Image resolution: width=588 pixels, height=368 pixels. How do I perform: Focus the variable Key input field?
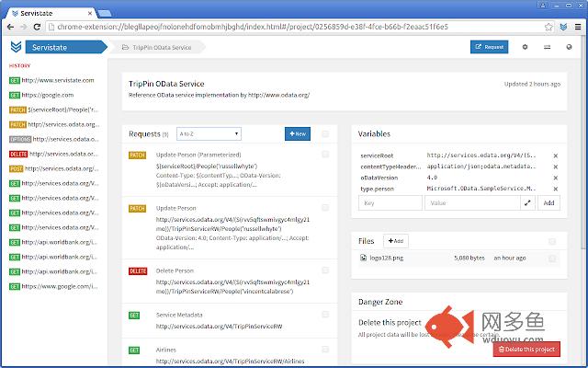[x=390, y=202]
